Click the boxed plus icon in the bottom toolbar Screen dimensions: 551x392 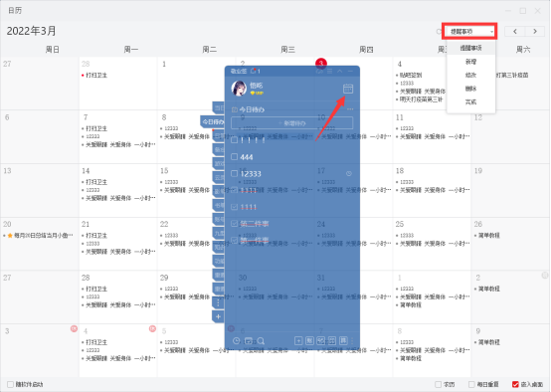click(298, 340)
